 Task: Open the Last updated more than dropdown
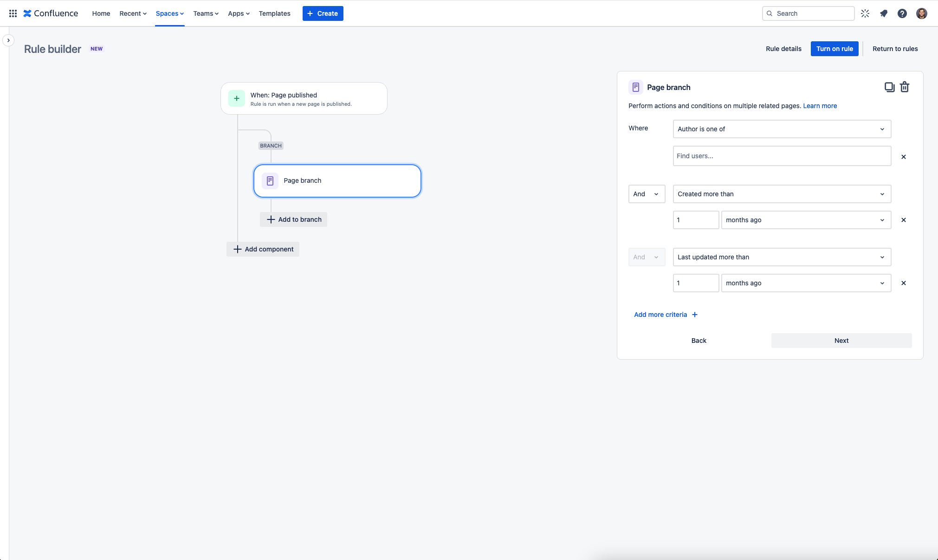pos(782,257)
